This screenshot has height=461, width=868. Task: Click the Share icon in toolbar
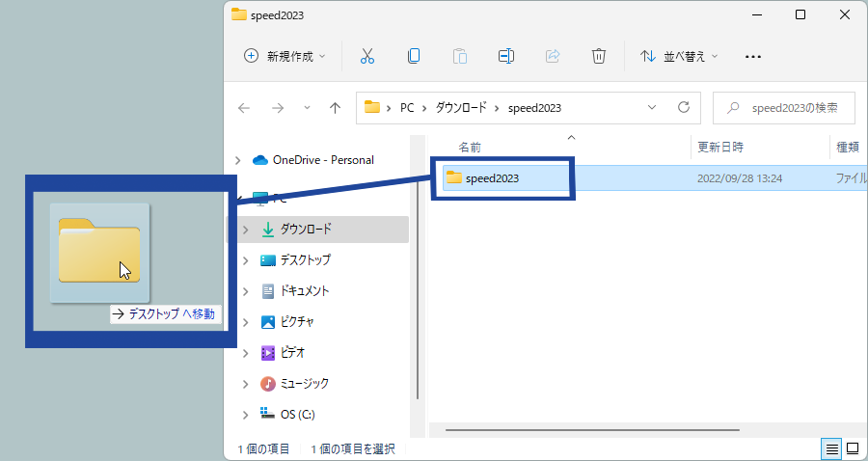click(x=553, y=56)
